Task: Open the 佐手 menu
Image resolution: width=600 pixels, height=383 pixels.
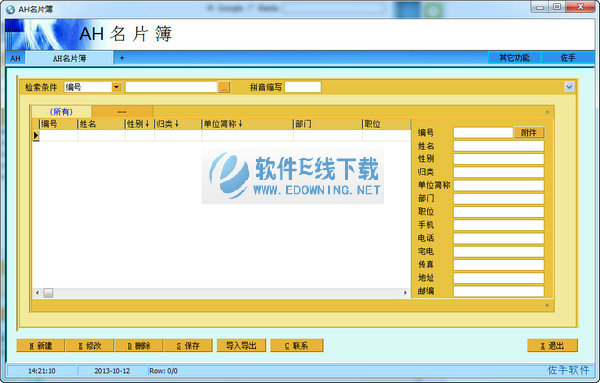Action: pyautogui.click(x=568, y=58)
